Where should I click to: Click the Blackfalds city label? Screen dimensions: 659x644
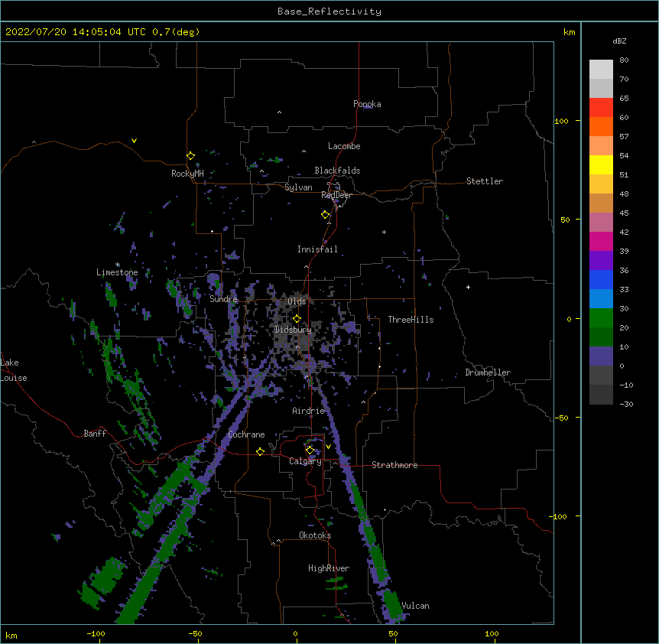coord(337,171)
